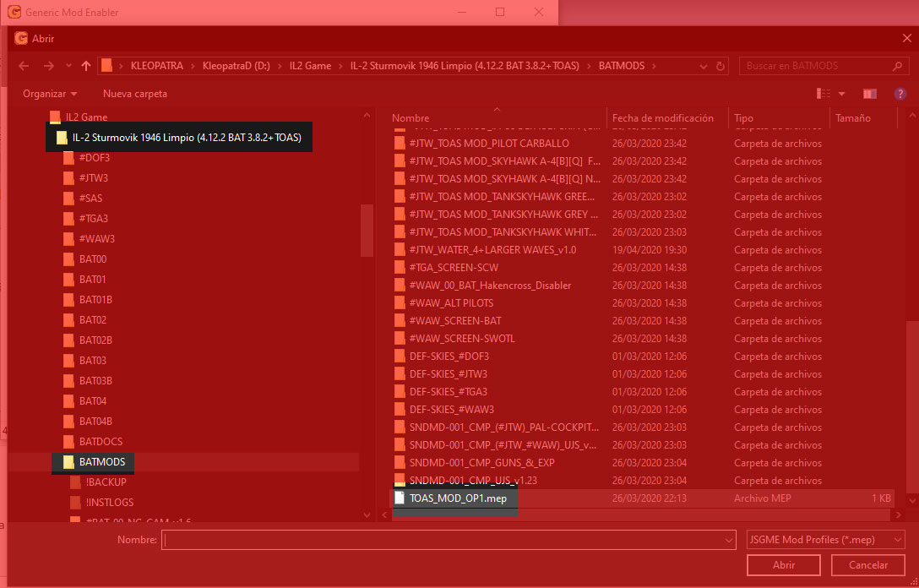Open view options dropdown arrow
Screen dimensions: 919x588
[x=841, y=94]
